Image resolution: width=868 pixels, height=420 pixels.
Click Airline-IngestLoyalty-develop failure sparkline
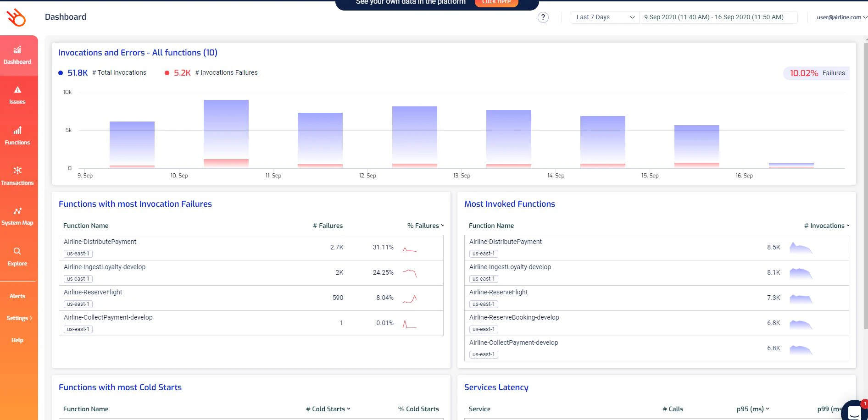[x=410, y=273]
